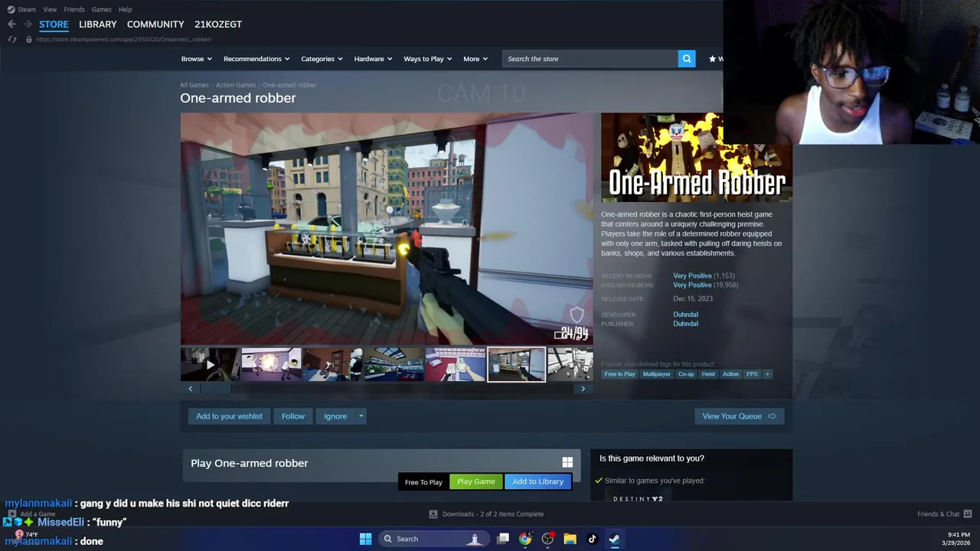The image size is (980, 551).
Task: Click the Downloads status icon
Action: tap(433, 514)
